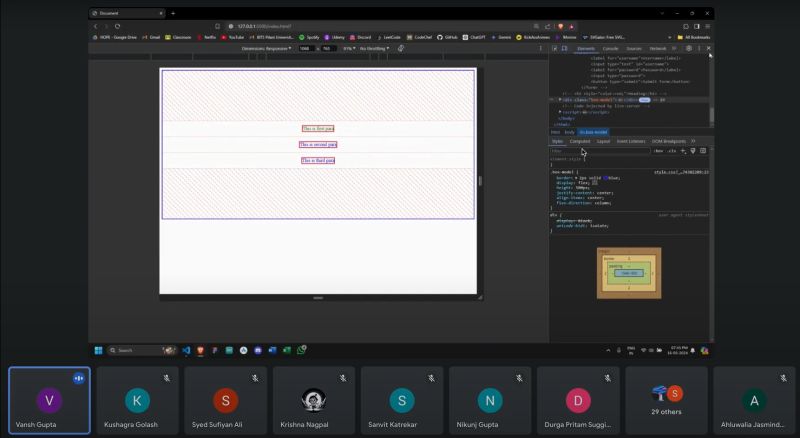800x438 pixels.
Task: Open Visual Studio Code from the taskbar
Action: (186, 350)
